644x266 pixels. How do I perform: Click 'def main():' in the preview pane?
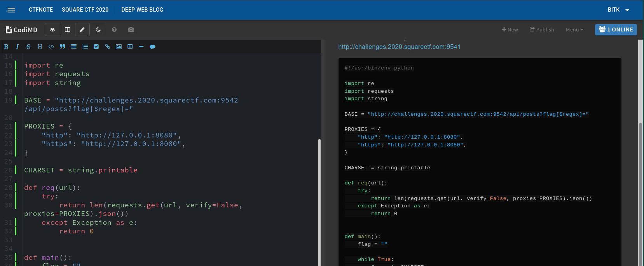[x=362, y=236]
